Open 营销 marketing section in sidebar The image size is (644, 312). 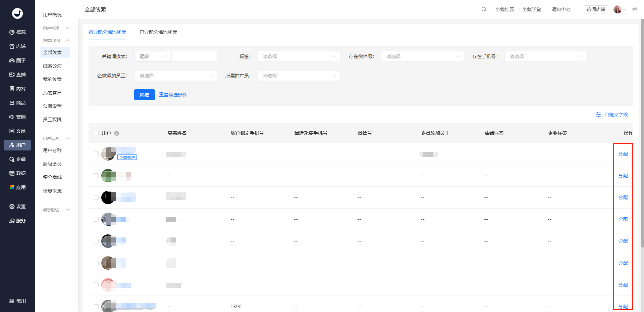(x=17, y=117)
